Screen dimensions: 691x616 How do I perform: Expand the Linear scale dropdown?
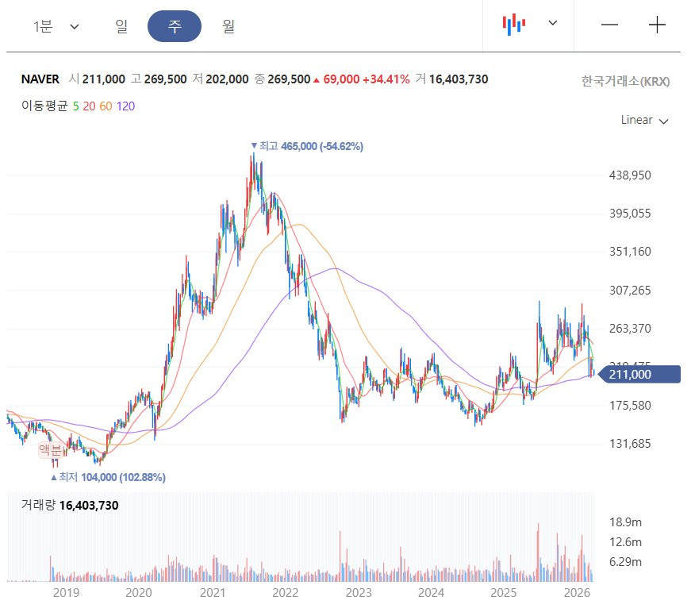point(644,121)
